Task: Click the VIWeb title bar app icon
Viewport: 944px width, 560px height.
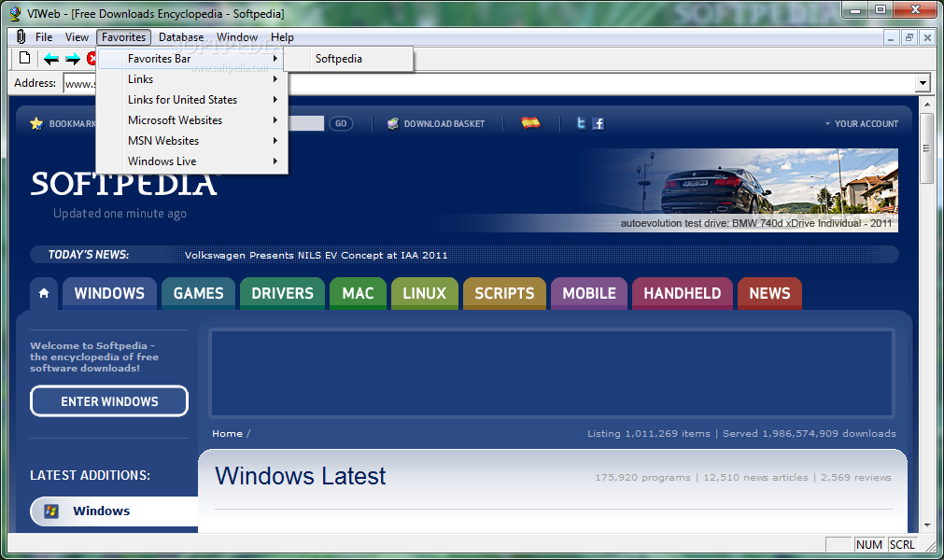Action: tap(16, 13)
